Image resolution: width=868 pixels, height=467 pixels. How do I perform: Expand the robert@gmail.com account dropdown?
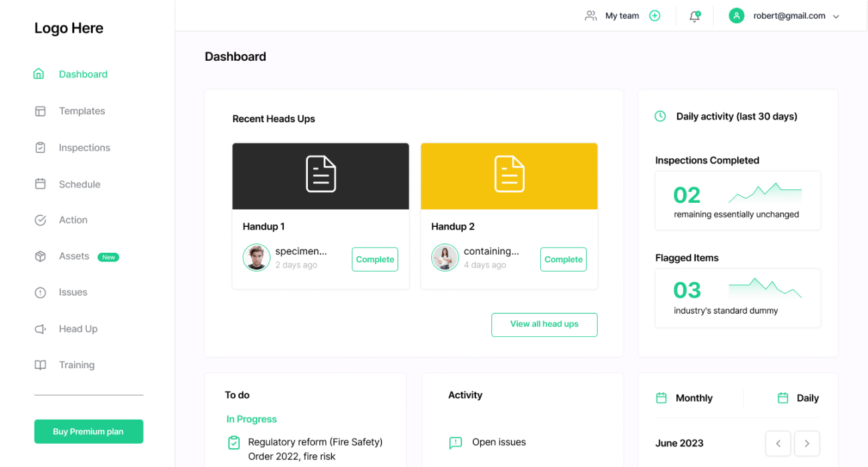point(836,17)
